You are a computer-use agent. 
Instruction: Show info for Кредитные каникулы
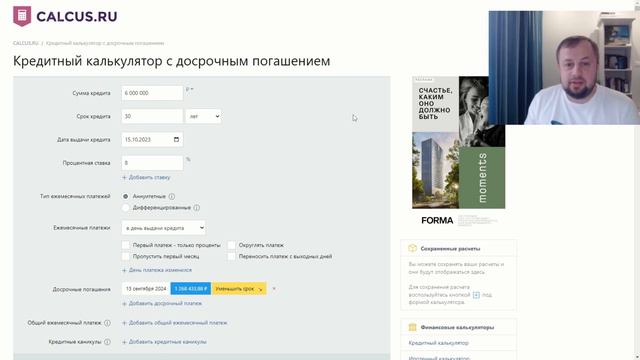pyautogui.click(x=107, y=342)
